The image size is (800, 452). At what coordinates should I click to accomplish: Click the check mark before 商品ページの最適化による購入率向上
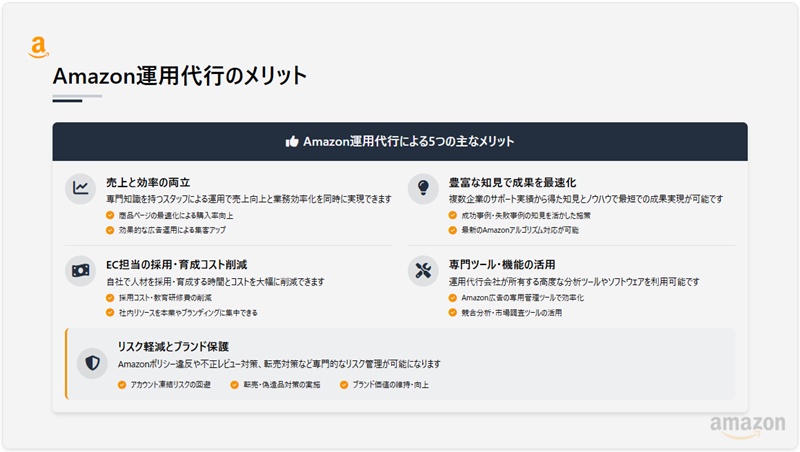click(x=110, y=215)
